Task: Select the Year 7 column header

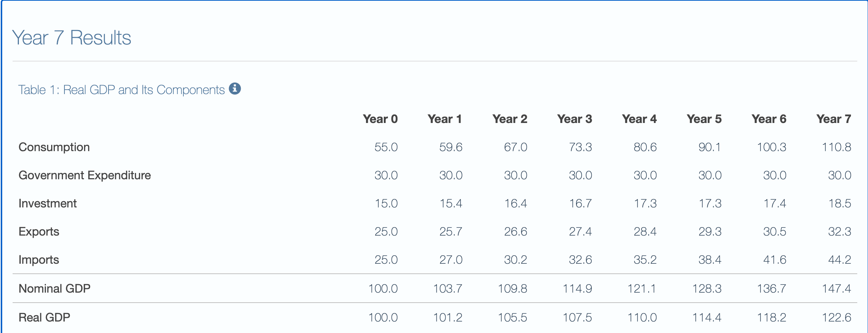Action: (834, 119)
